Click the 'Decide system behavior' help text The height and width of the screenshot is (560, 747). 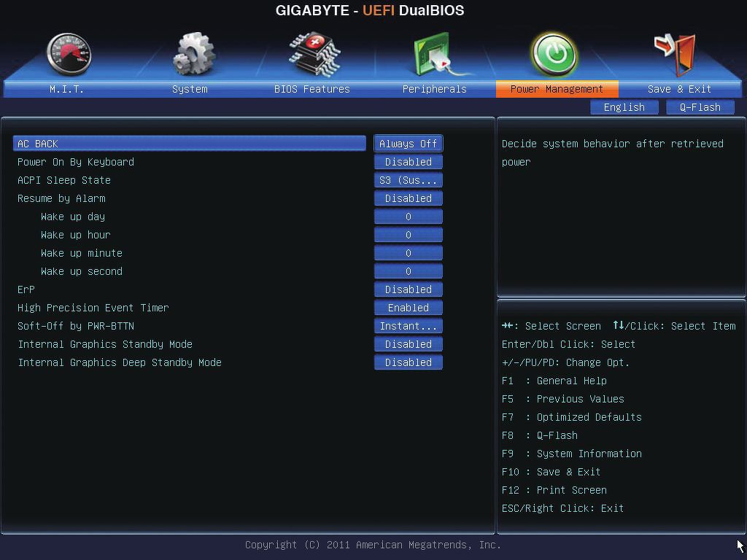(x=613, y=153)
